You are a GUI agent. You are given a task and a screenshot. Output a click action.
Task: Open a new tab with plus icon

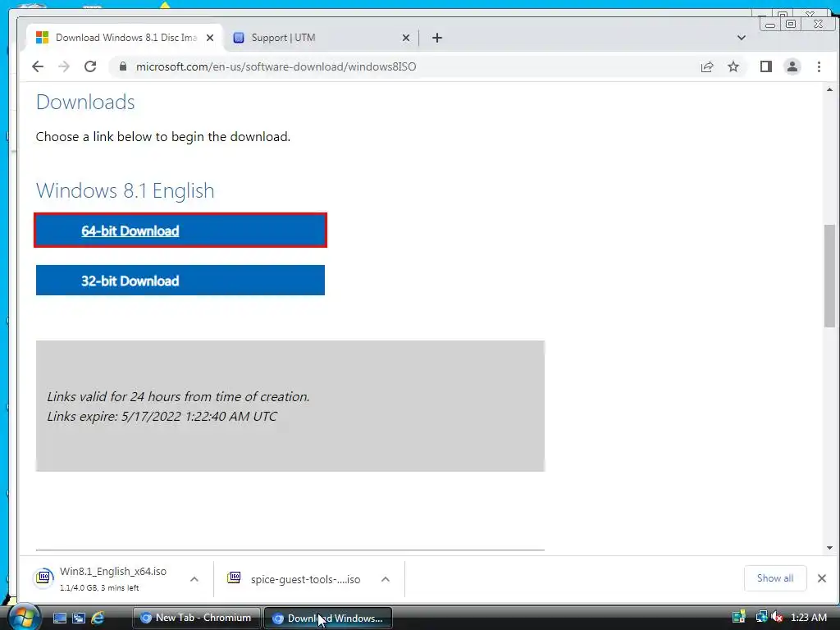pos(437,38)
